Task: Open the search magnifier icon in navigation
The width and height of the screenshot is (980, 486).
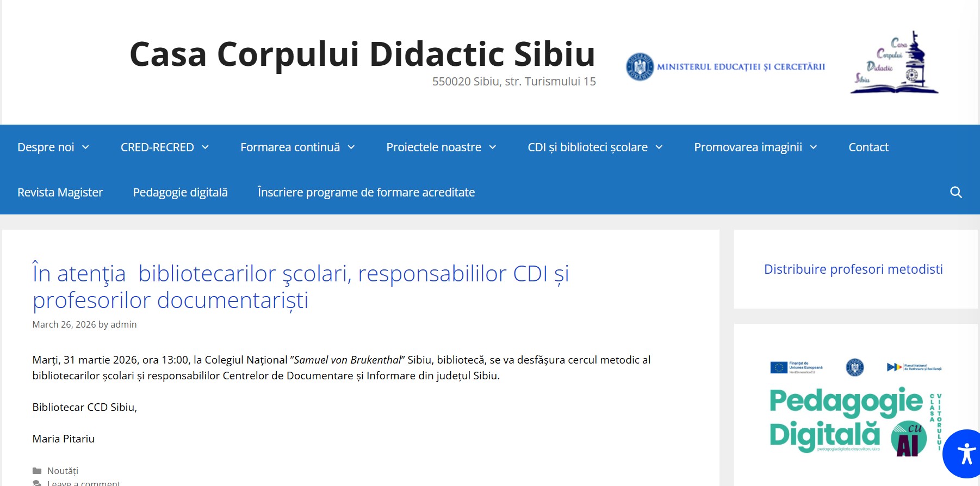Action: coord(956,192)
